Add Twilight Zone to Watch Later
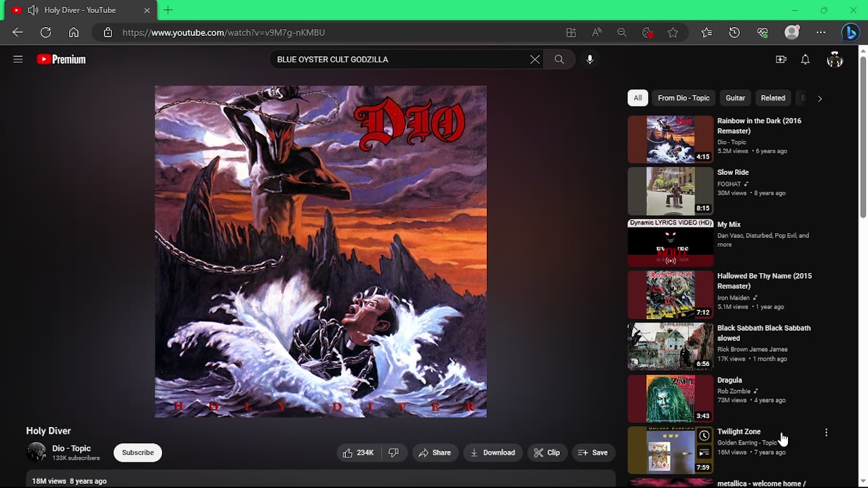Screen dimensions: 868x488 (x=704, y=436)
